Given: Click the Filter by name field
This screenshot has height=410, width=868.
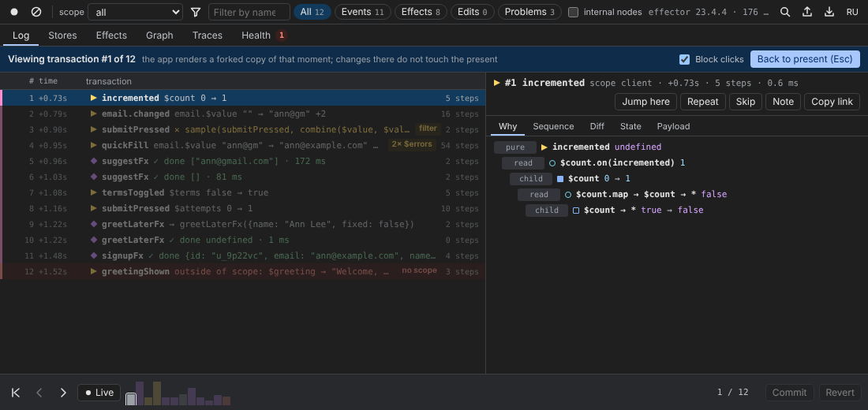Looking at the screenshot, I should tap(249, 12).
